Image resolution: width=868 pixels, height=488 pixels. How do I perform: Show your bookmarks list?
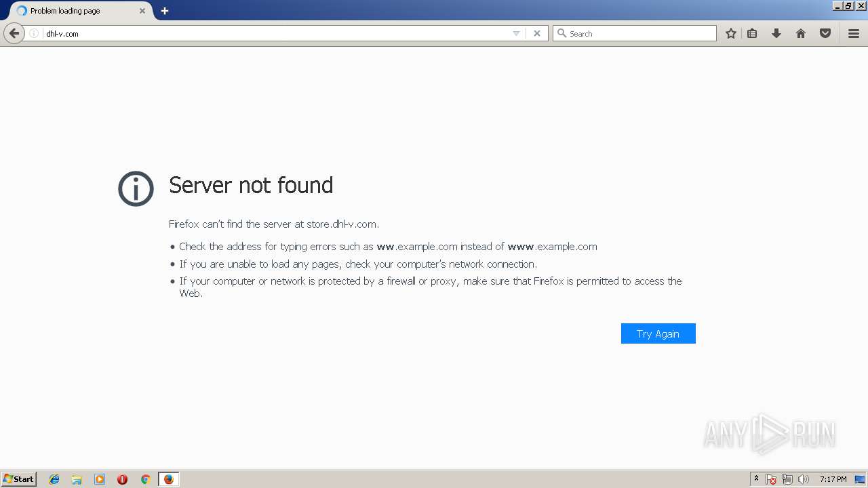[752, 33]
